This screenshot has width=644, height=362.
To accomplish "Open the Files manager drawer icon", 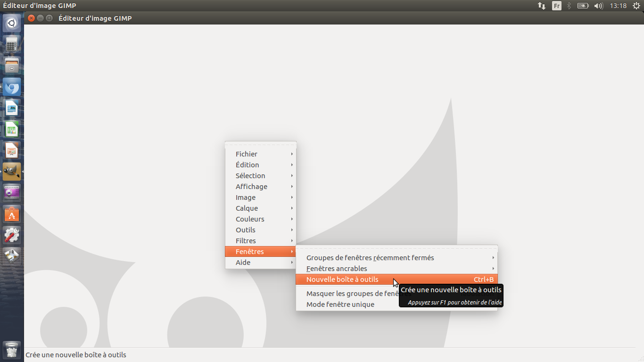I will pyautogui.click(x=12, y=66).
